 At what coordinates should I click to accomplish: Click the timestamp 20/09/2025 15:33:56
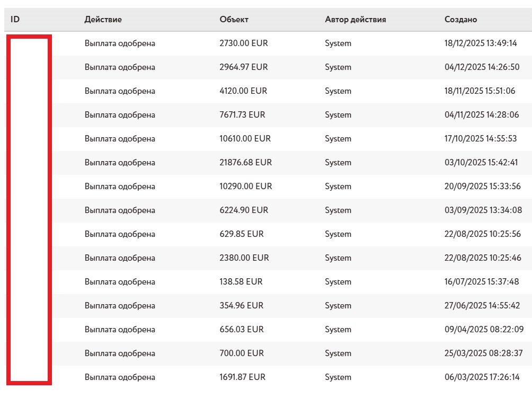[x=482, y=187]
